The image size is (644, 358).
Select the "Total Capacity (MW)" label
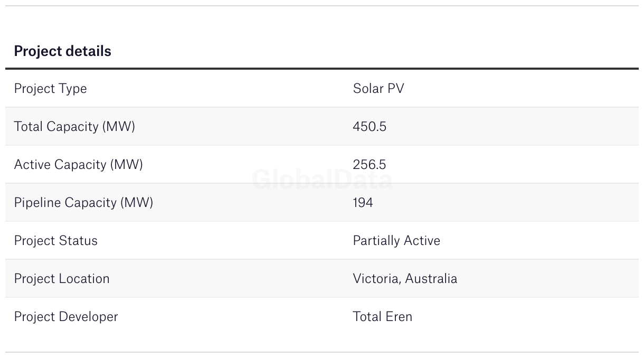click(74, 127)
